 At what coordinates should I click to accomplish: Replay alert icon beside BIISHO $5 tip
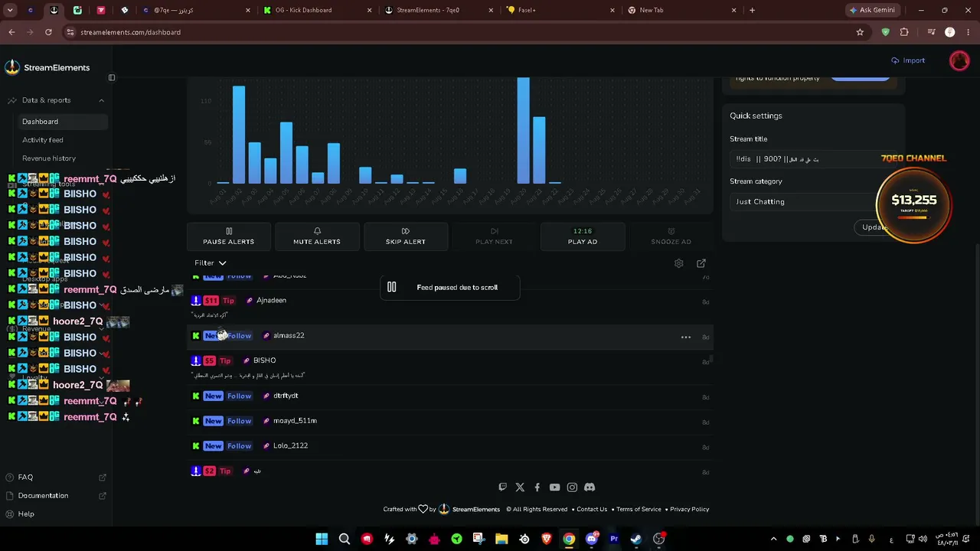[247, 360]
